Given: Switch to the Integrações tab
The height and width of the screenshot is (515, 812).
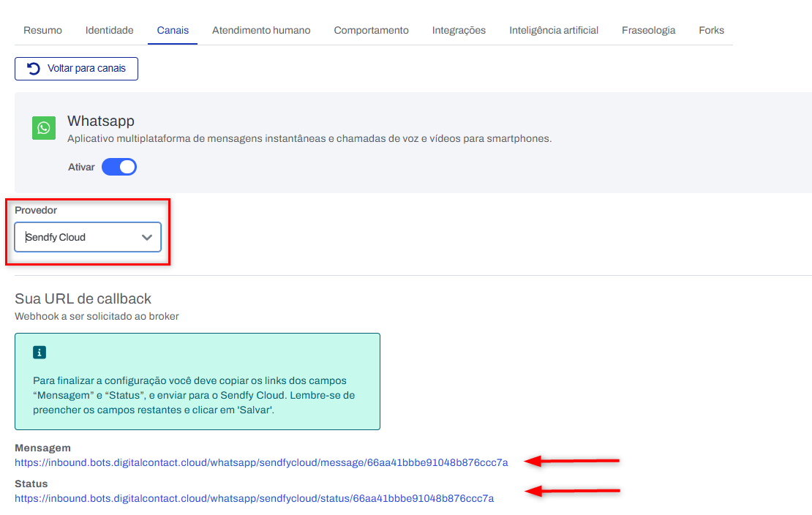Looking at the screenshot, I should pyautogui.click(x=459, y=30).
